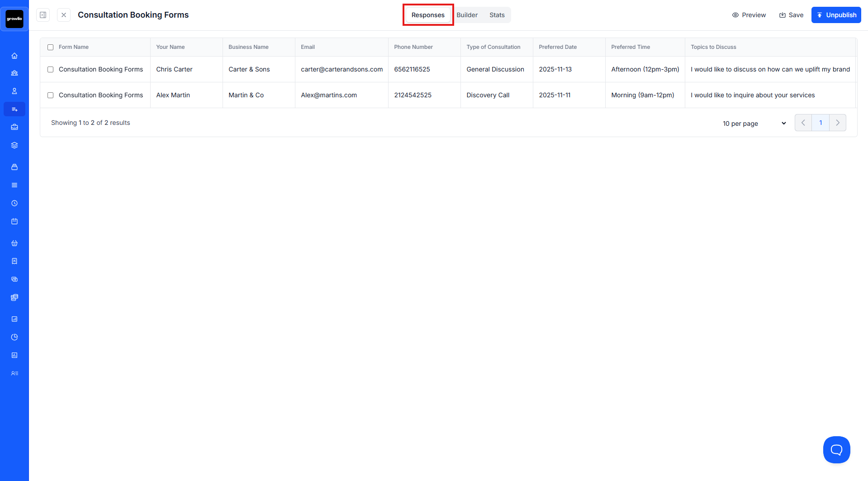Click the growlio logo
The width and height of the screenshot is (868, 481).
(14, 19)
